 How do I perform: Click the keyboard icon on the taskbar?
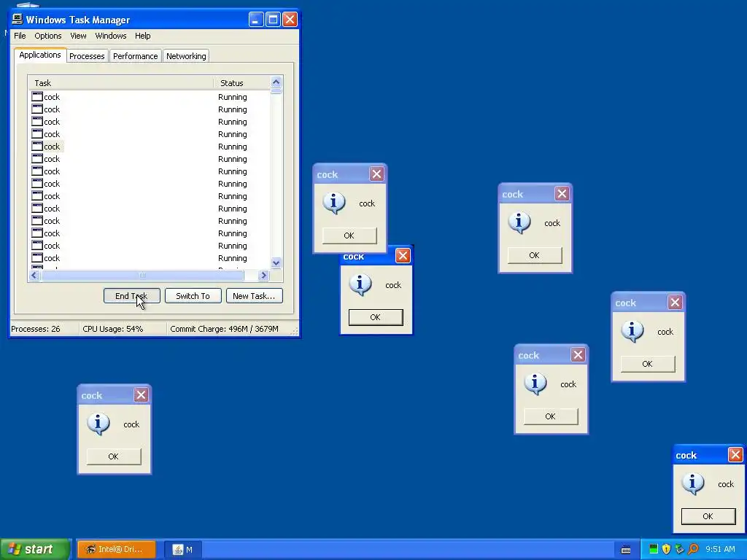(x=626, y=550)
